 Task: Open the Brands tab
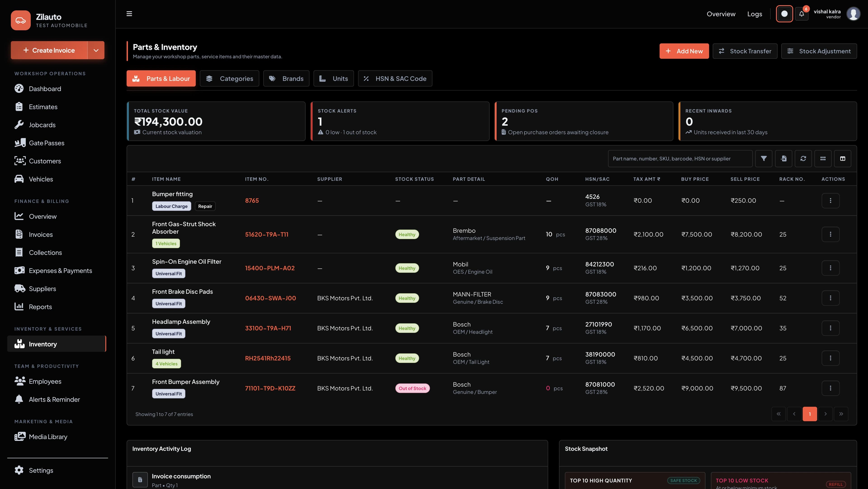click(286, 78)
